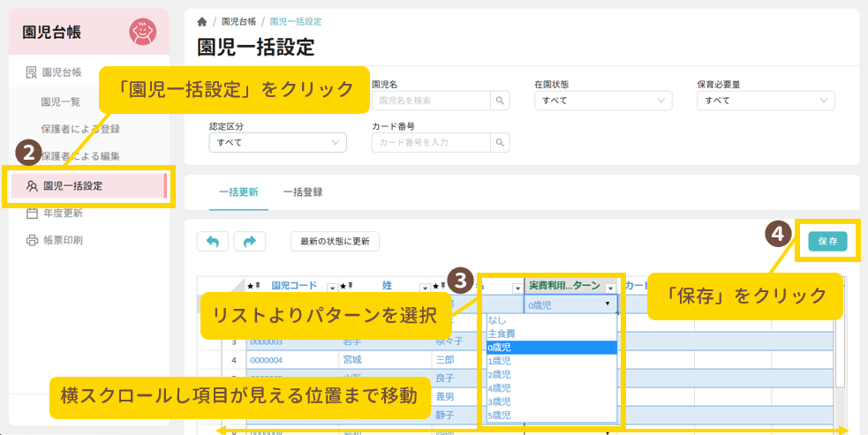The width and height of the screenshot is (868, 435).
Task: Choose 1歳児 in the dropdown list
Action: coord(499,361)
